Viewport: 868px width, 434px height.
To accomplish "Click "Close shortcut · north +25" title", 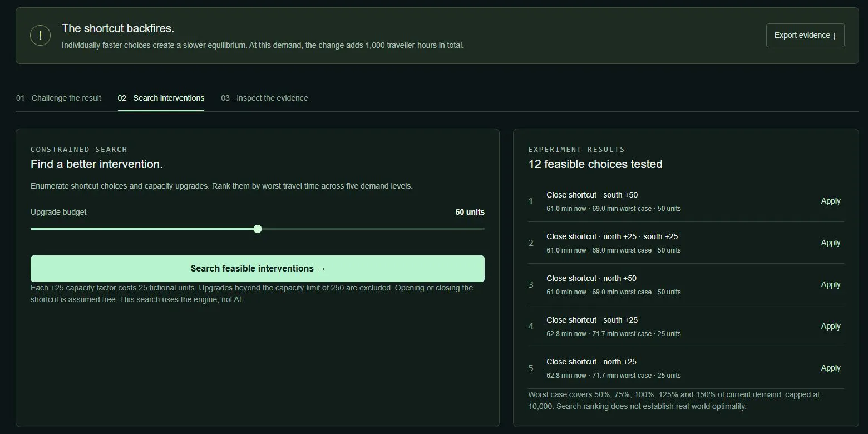I will pos(591,362).
